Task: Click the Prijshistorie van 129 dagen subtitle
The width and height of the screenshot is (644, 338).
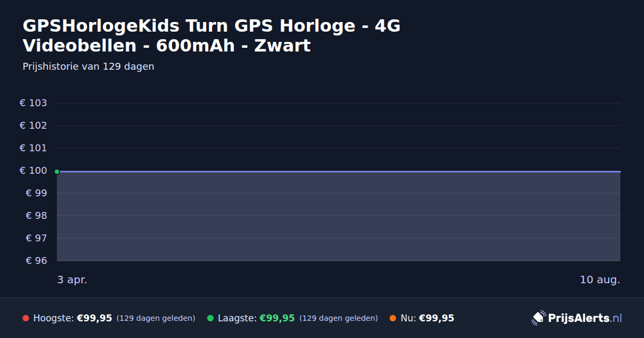Action: [x=89, y=67]
